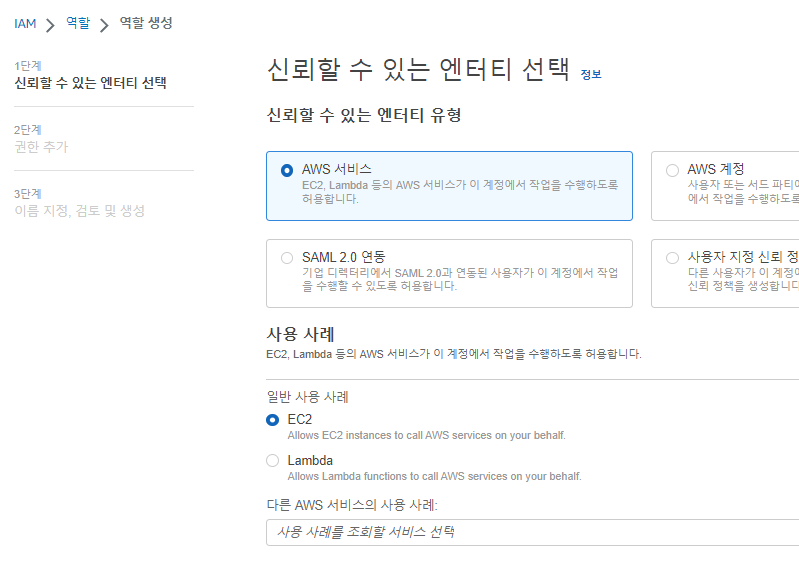Choose the AWS 계정 radio option
The width and height of the screenshot is (799, 586).
(672, 170)
